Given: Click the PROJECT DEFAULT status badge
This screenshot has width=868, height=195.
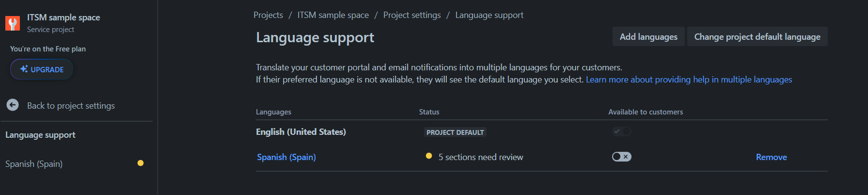Looking at the screenshot, I should (x=455, y=132).
